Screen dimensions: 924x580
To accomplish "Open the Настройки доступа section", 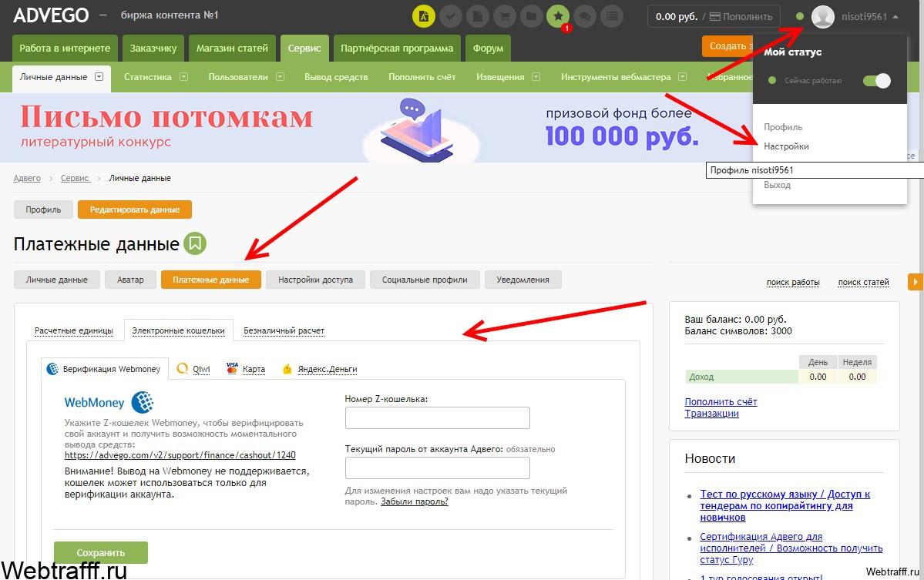I will pos(315,280).
